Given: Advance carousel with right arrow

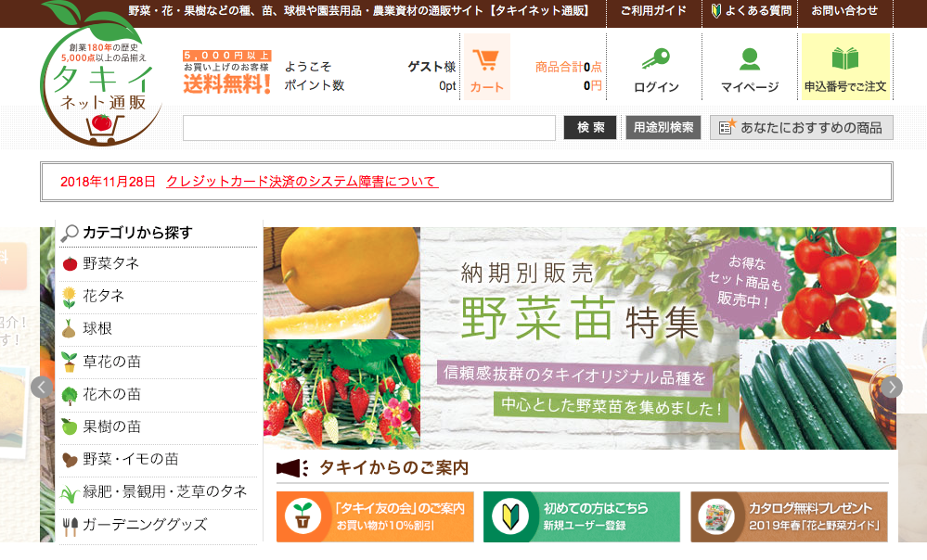Looking at the screenshot, I should (x=892, y=388).
